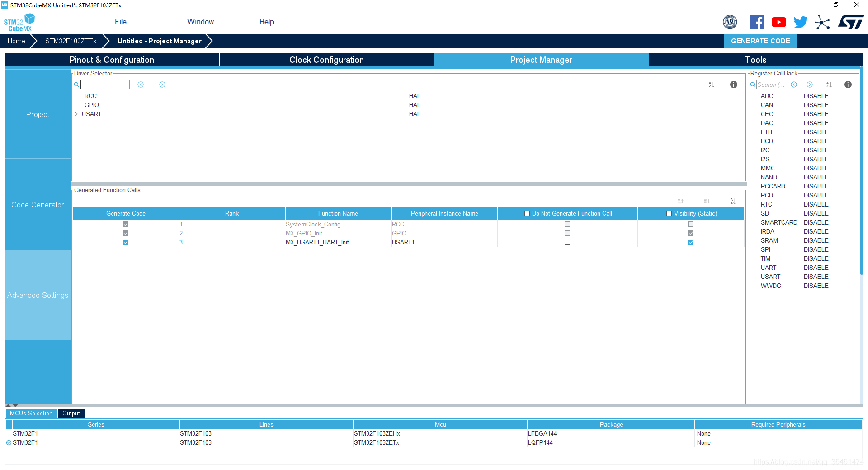Click Driver Selector previous search result arrow
This screenshot has height=470, width=868.
(x=141, y=85)
